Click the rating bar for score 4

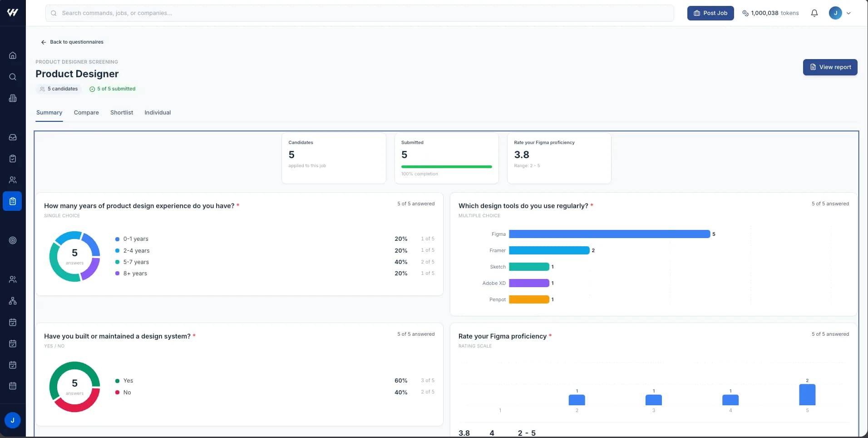730,400
